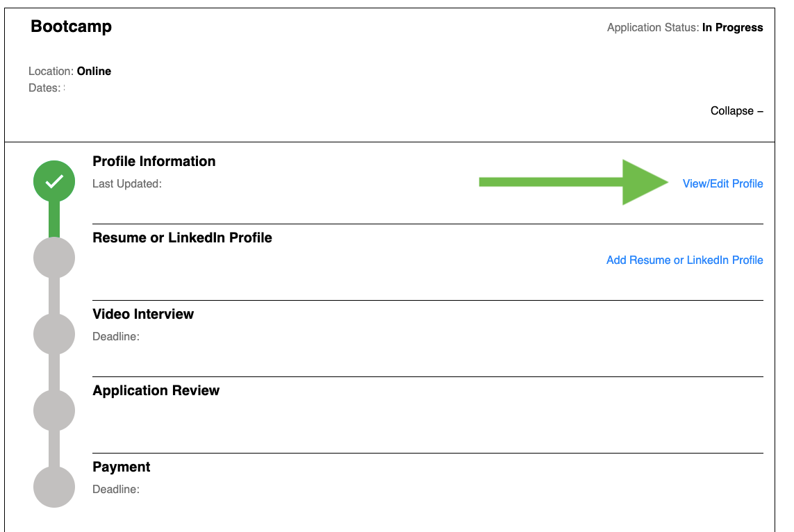Select the Video Interview step heading
Image resolution: width=794 pixels, height=532 pixels.
tap(143, 314)
